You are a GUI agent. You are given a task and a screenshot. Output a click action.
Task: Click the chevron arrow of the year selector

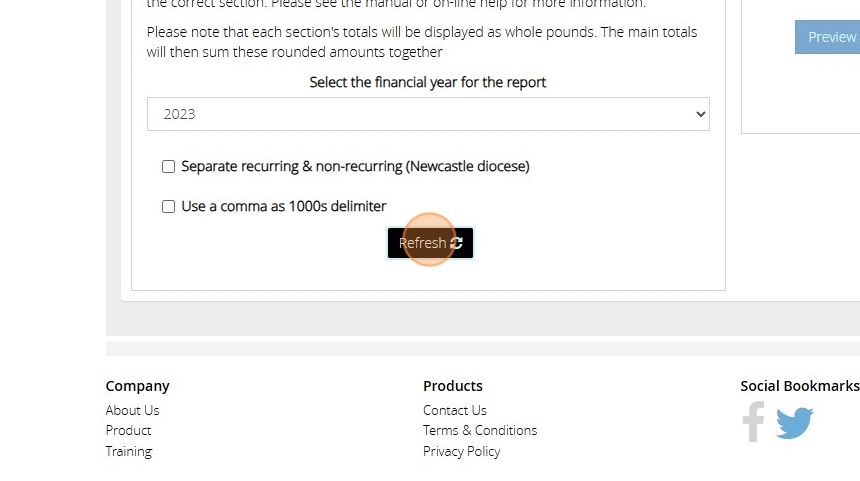pyautogui.click(x=699, y=114)
